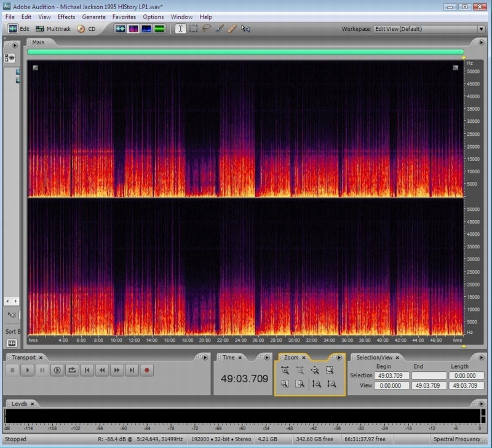This screenshot has height=448, width=492.
Task: Select Spectral Frequency display icon
Action: pos(133,29)
